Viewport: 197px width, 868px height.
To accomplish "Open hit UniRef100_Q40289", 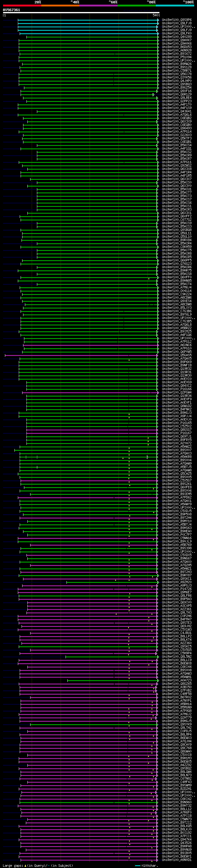I will pyautogui.click(x=177, y=37).
